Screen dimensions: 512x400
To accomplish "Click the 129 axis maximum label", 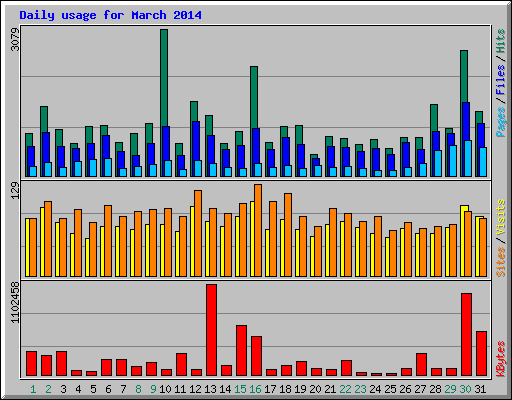I will [15, 191].
